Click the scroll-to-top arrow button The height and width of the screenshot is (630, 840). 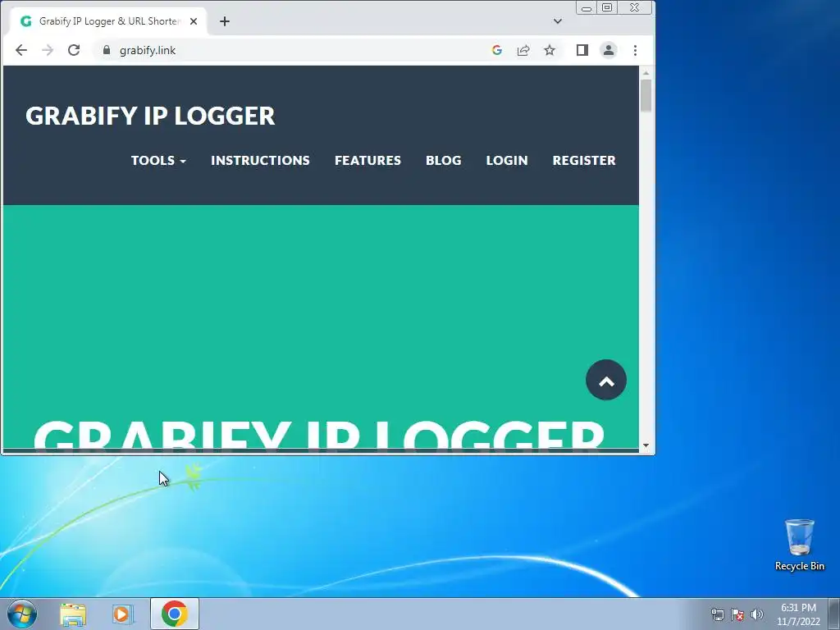tap(606, 380)
